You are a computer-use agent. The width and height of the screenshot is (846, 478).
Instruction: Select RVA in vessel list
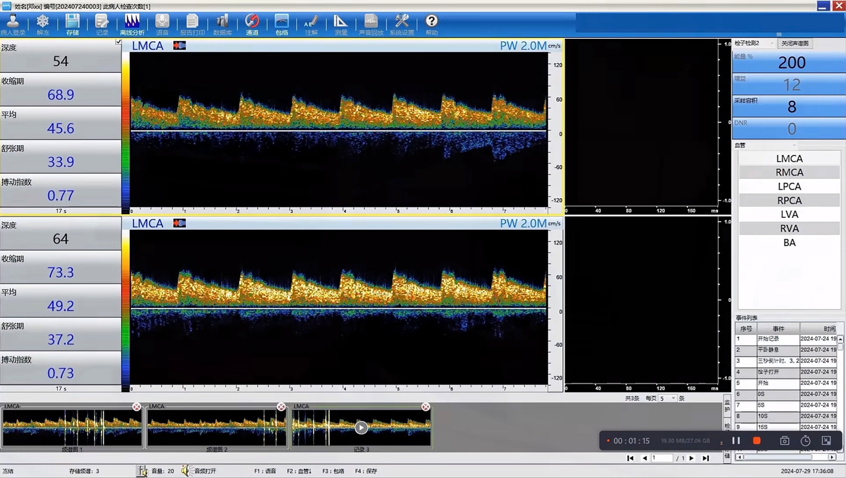click(789, 229)
